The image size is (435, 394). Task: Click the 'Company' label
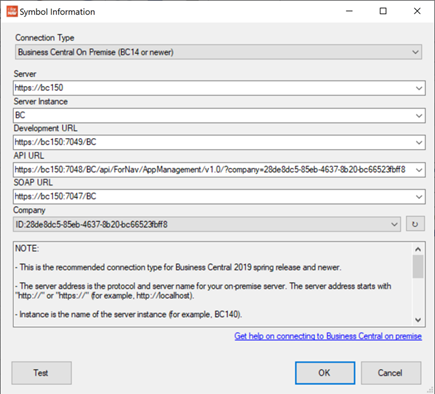(x=29, y=210)
